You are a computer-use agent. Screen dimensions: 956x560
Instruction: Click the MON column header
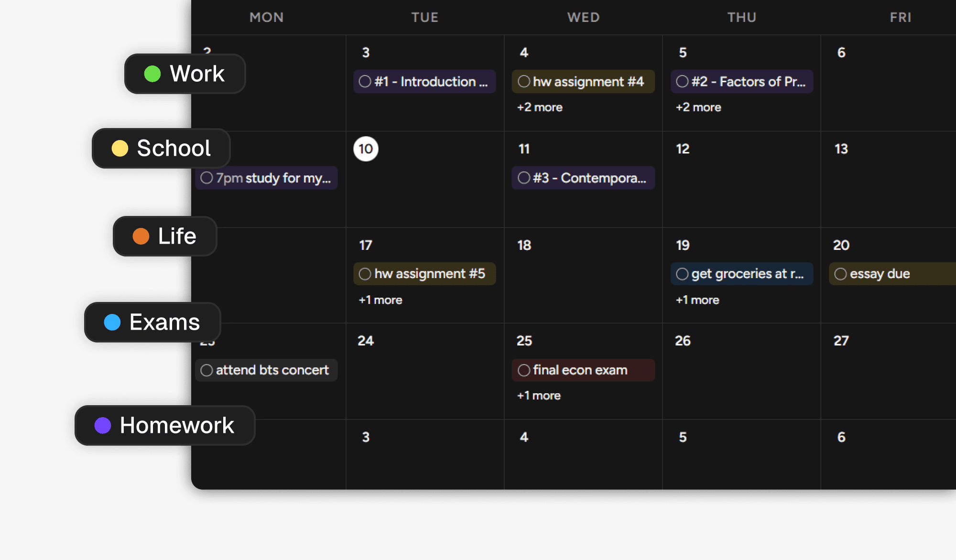coord(266,17)
